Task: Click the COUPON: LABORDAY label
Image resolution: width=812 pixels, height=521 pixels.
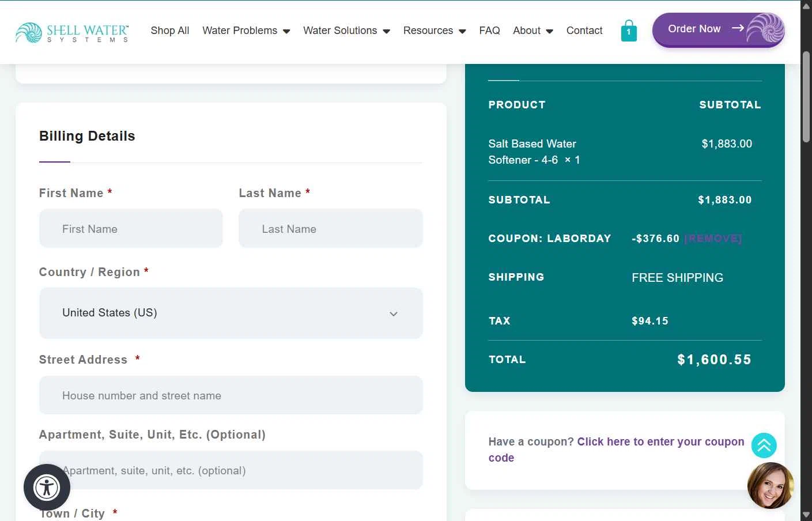Action: [x=550, y=239]
